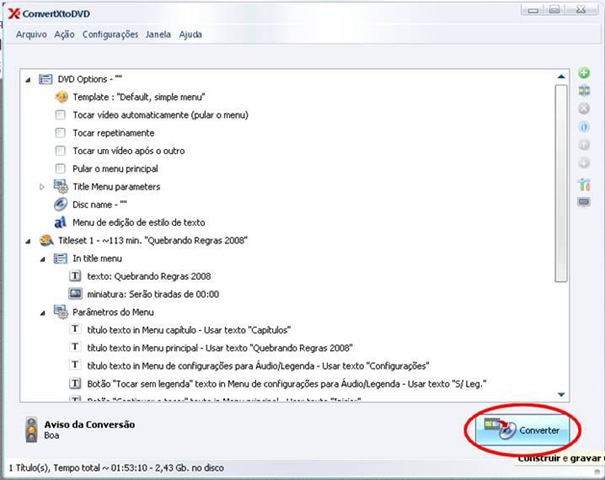Open the Arquivo menu

point(31,34)
